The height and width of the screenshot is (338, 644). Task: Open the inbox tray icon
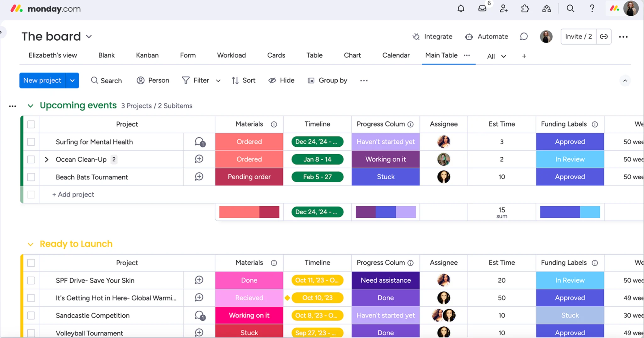482,8
